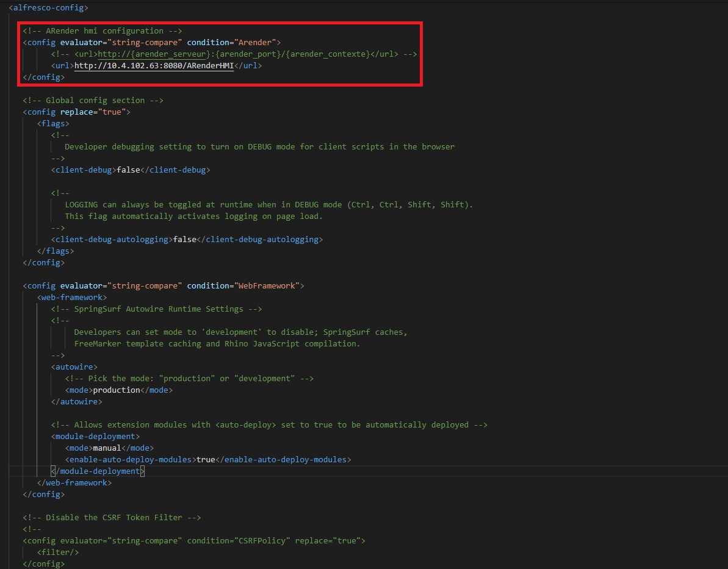Click the production value inside mode tag
Image resolution: width=728 pixels, height=569 pixels.
(116, 390)
